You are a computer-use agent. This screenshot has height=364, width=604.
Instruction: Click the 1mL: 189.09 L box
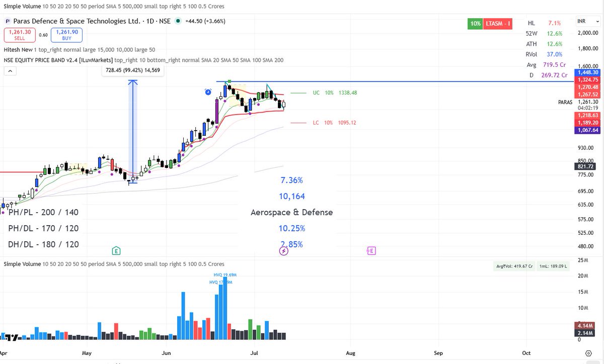(554, 267)
